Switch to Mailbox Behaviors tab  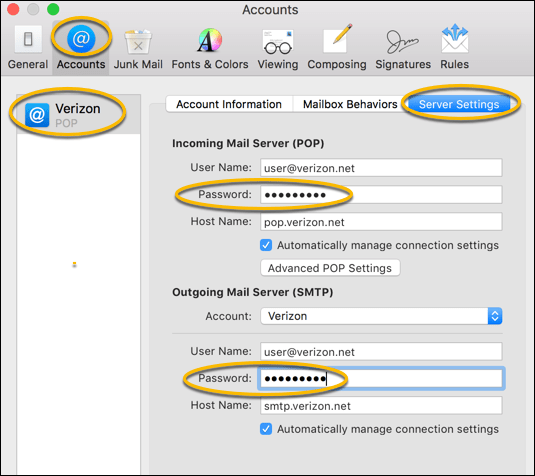pyautogui.click(x=350, y=104)
